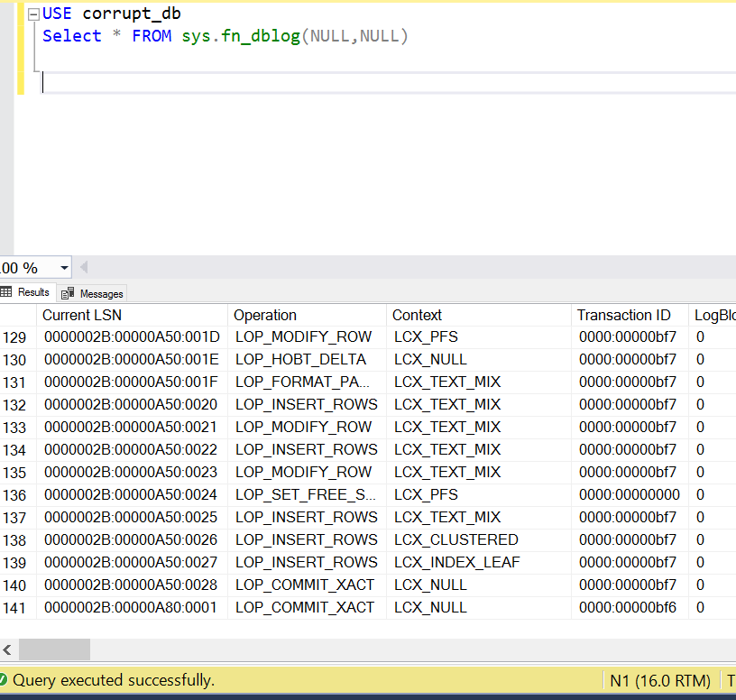The height and width of the screenshot is (700, 736).
Task: Click the query success check icon
Action: [3, 680]
